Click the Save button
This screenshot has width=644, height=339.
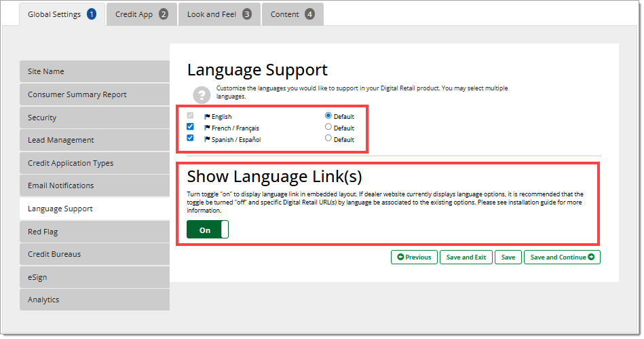click(508, 257)
